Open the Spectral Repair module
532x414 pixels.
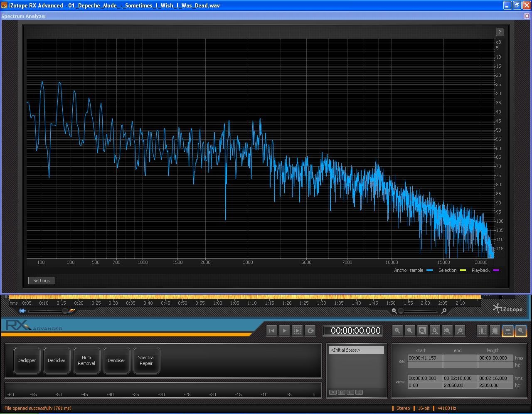pyautogui.click(x=146, y=360)
